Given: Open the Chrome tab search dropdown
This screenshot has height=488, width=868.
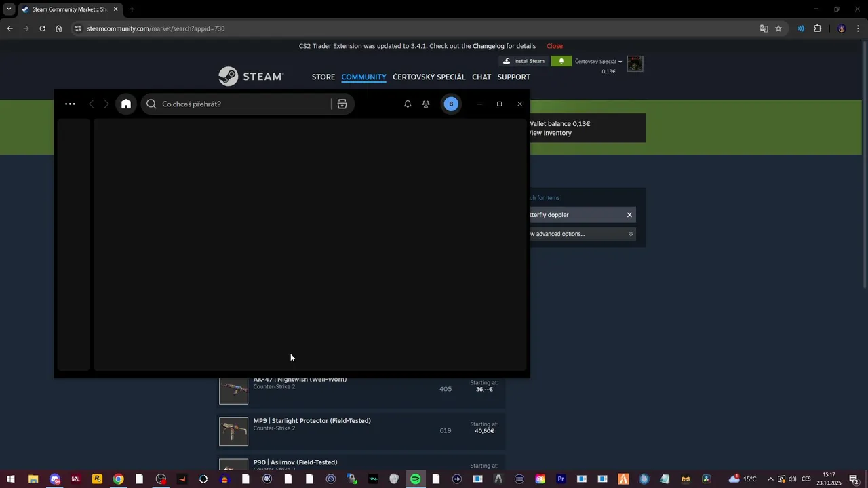Looking at the screenshot, I should pos(9,9).
